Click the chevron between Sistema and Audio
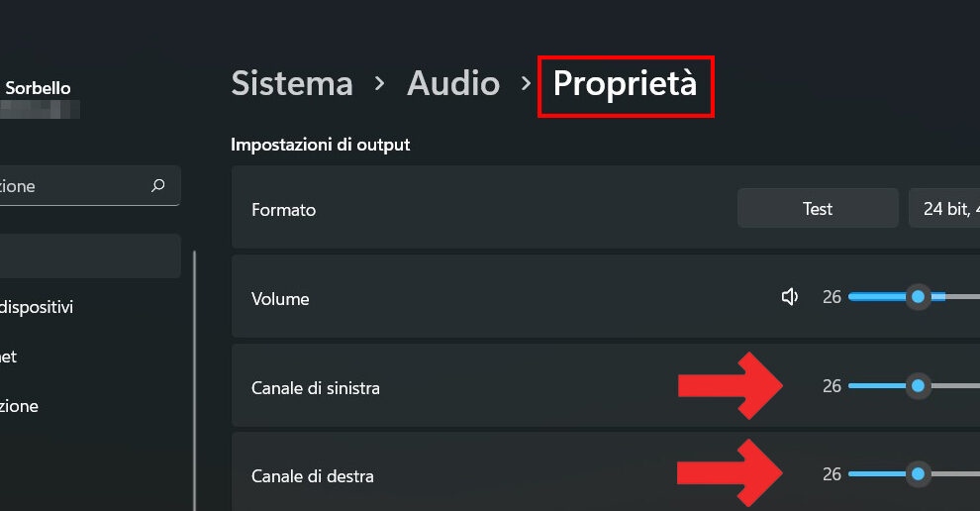This screenshot has width=980, height=511. (x=380, y=84)
